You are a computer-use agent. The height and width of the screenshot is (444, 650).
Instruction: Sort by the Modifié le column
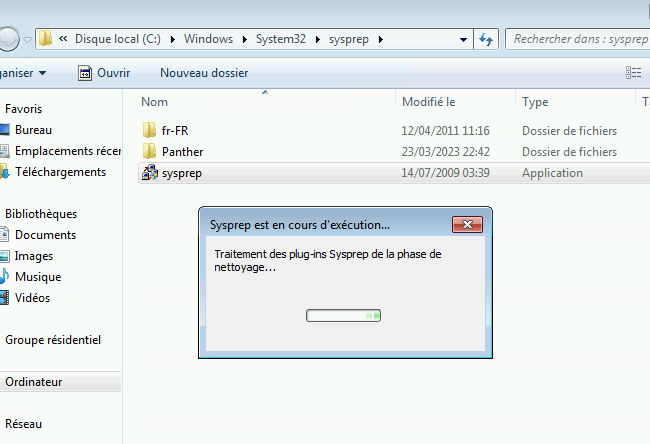[428, 102]
